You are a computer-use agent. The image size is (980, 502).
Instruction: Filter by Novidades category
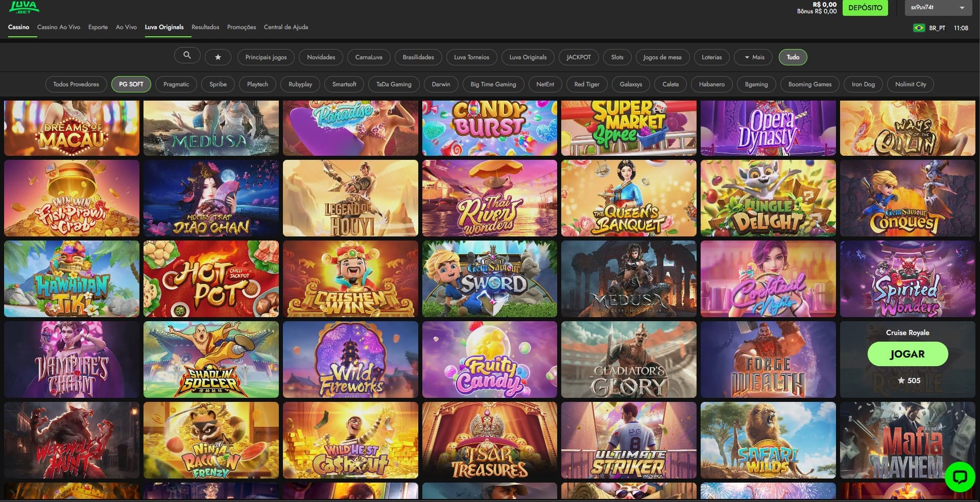321,57
